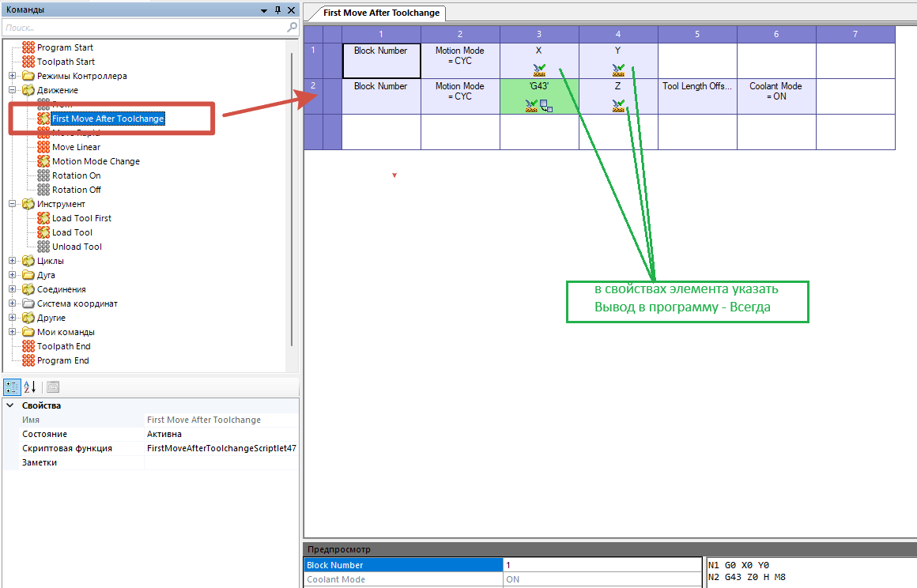Click the Program Start command icon

pyautogui.click(x=28, y=47)
